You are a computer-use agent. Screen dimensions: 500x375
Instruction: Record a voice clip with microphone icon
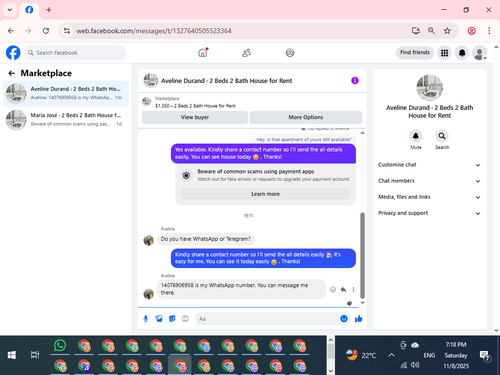coord(146,319)
